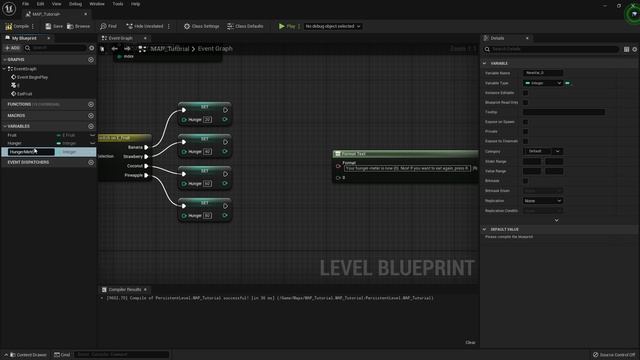Viewport: 640px width, 360px height.
Task: Select the Fruit variable row
Action: [x=48, y=135]
